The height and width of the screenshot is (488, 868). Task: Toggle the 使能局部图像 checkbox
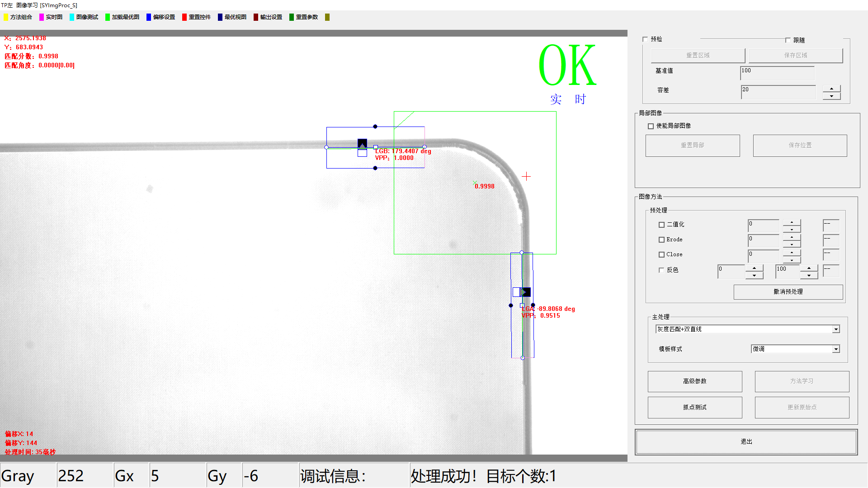651,126
